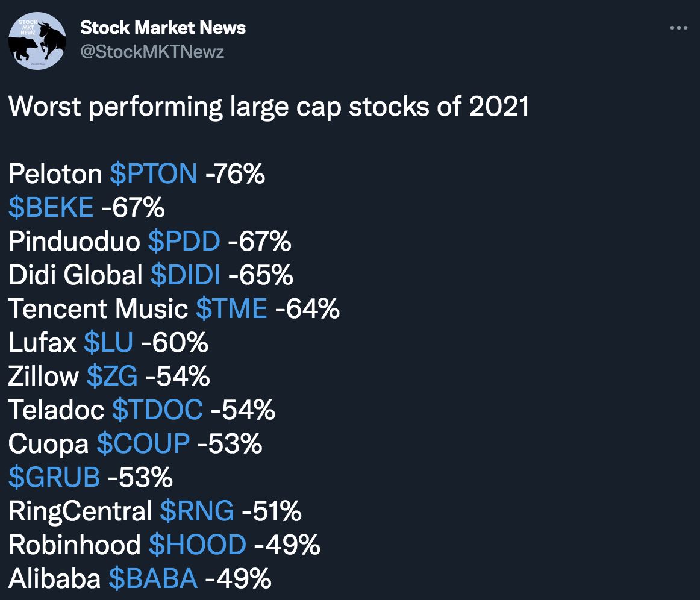
Task: Click the $BEKE cashtag
Action: tap(51, 208)
